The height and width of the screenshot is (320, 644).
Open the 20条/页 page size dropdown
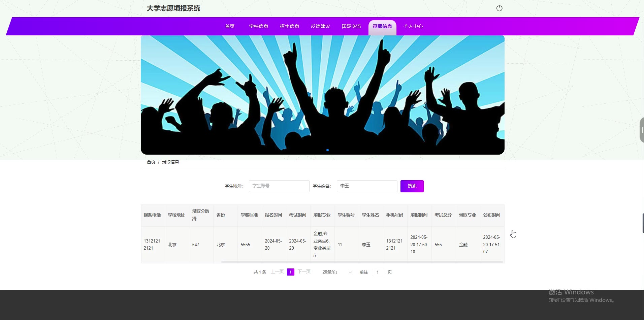337,272
